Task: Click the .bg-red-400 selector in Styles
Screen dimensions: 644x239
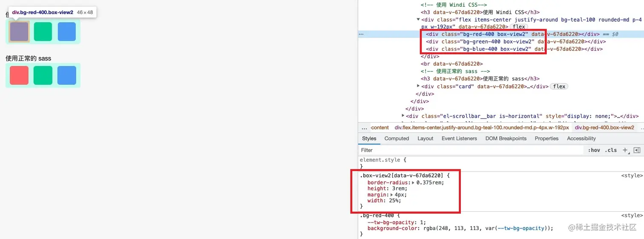Action: pos(377,216)
